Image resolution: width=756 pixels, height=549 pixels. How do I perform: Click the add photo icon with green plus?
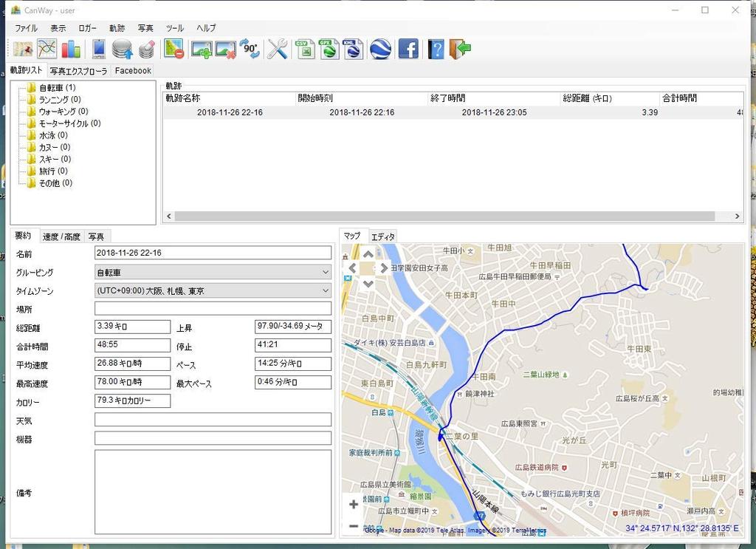[202, 50]
